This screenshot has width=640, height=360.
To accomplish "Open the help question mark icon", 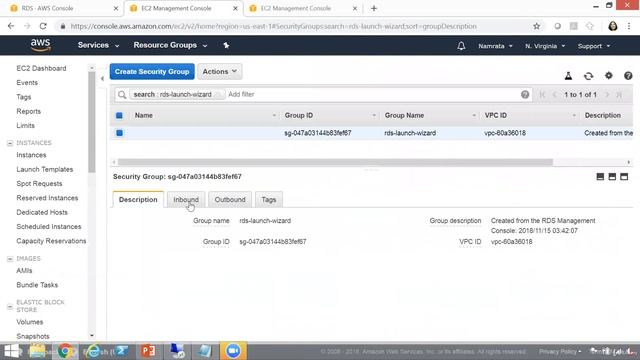I will pyautogui.click(x=628, y=76).
